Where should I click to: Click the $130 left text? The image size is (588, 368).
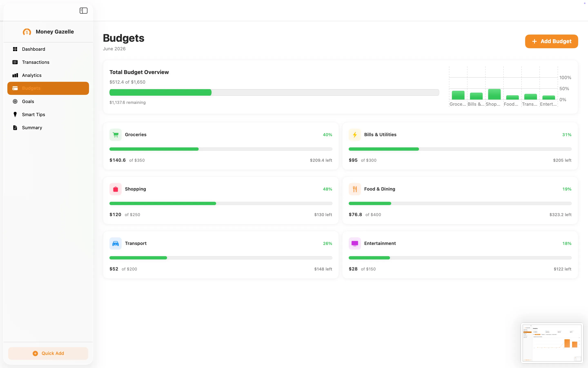tap(323, 215)
